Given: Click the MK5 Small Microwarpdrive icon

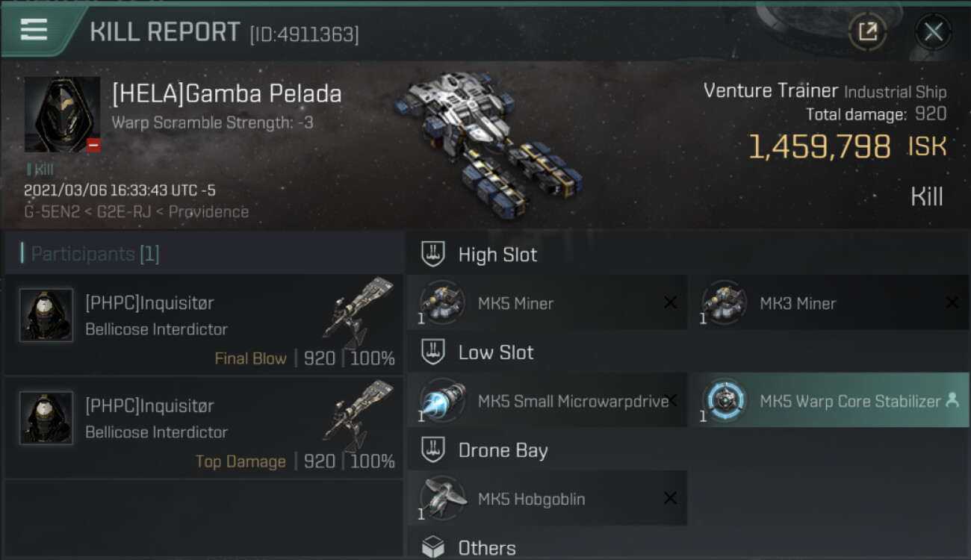Looking at the screenshot, I should pos(443,401).
